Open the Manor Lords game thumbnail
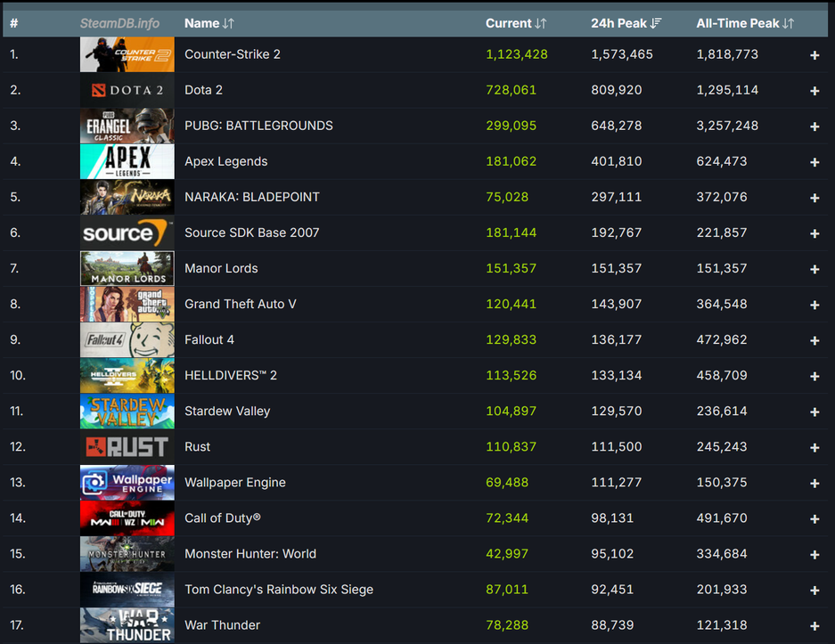 coord(127,268)
